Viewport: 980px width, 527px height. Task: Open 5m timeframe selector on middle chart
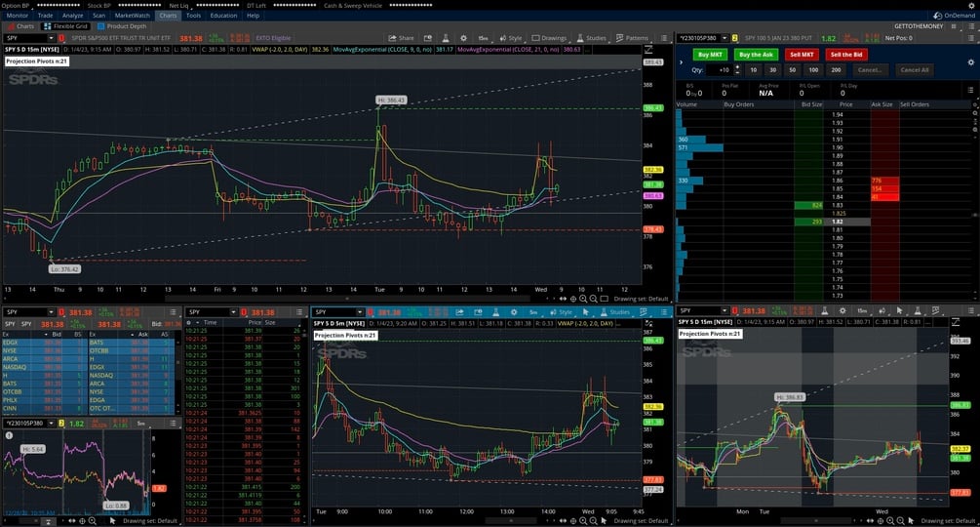pos(533,312)
